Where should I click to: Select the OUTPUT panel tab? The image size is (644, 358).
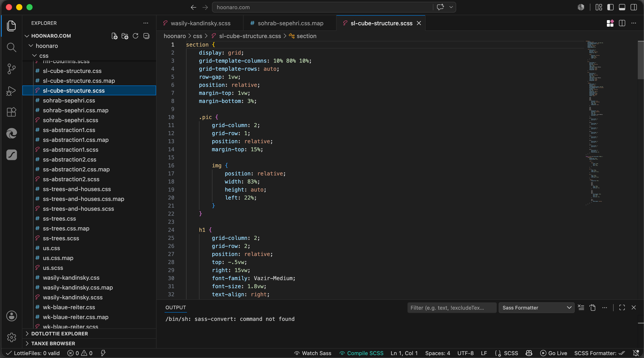tap(176, 307)
